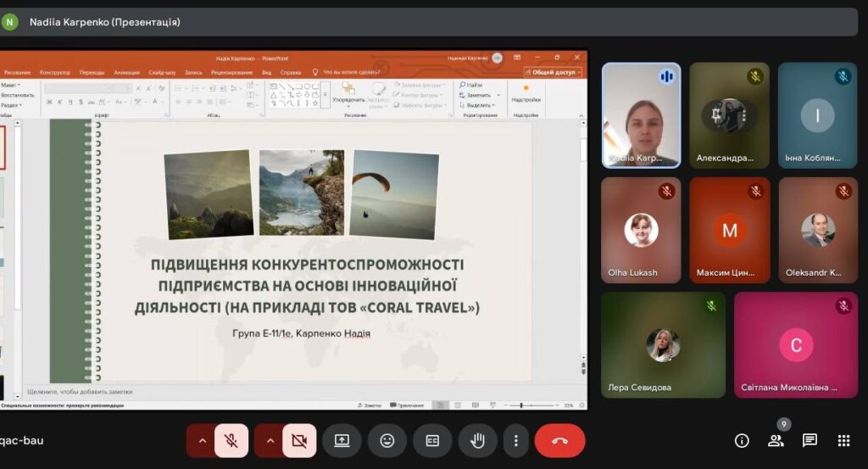The image size is (868, 469).
Task: Expand the Заменить dropdown arrow
Action: coord(498,95)
